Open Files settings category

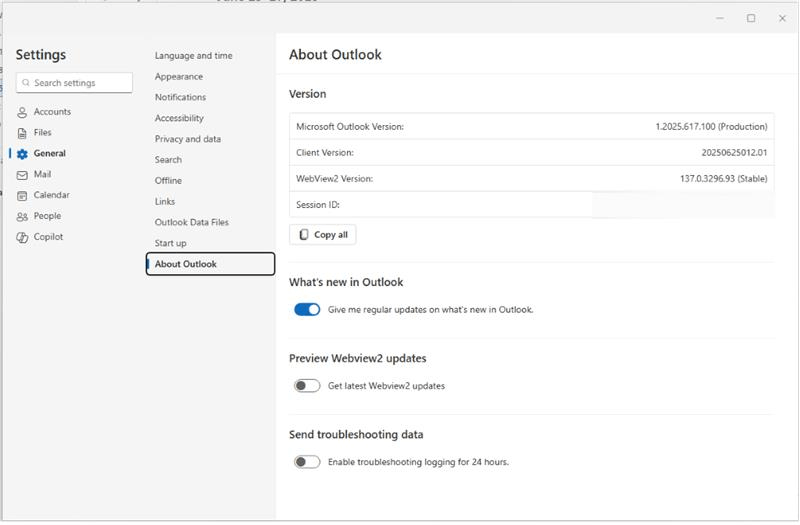tap(42, 133)
